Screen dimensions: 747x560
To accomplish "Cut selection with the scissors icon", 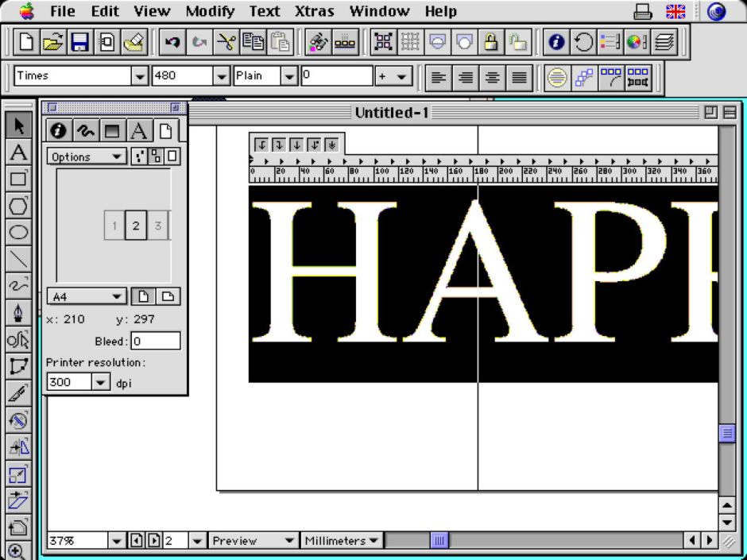I will pos(226,42).
